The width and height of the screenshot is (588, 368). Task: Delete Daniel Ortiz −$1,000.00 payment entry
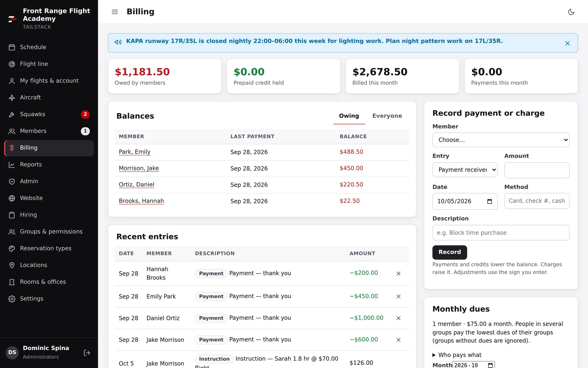point(398,318)
